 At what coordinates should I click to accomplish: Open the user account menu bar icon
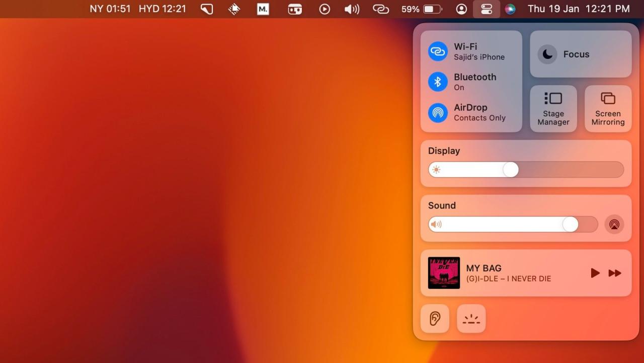coord(461,9)
